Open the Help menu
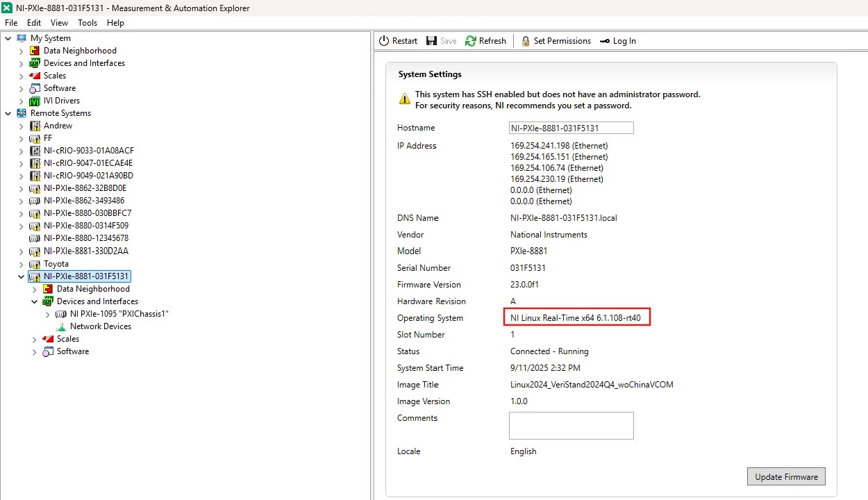This screenshot has width=868, height=500. [115, 23]
